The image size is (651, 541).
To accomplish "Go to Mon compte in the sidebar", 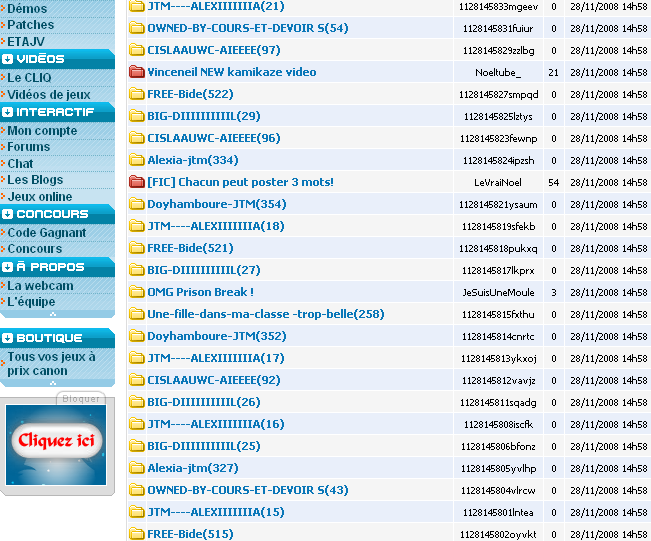I will tap(42, 131).
